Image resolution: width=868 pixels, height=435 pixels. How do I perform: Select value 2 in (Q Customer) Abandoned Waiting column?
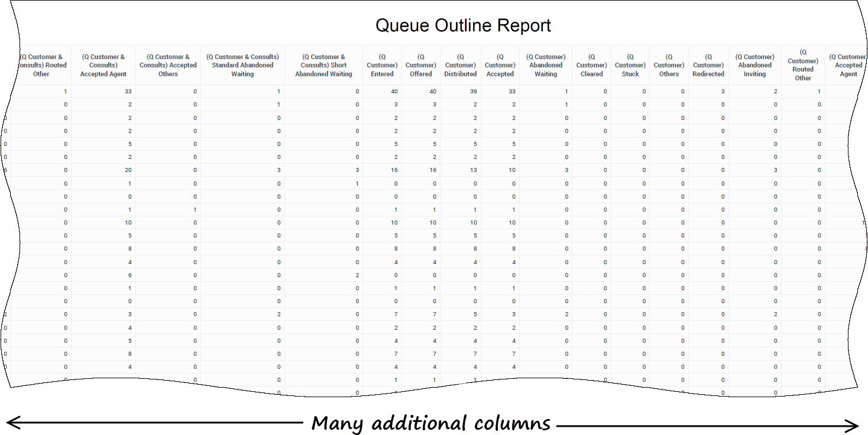566,314
